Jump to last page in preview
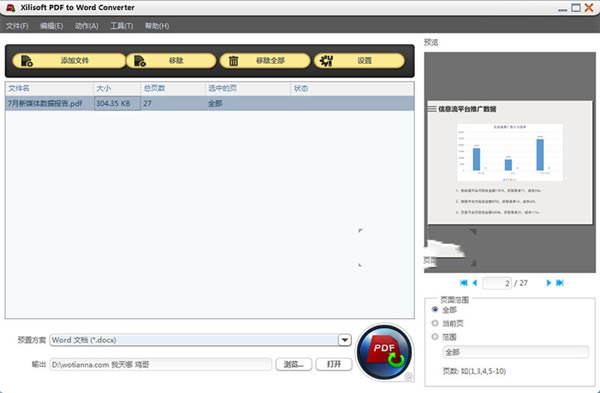Image resolution: width=600 pixels, height=393 pixels. click(x=560, y=283)
